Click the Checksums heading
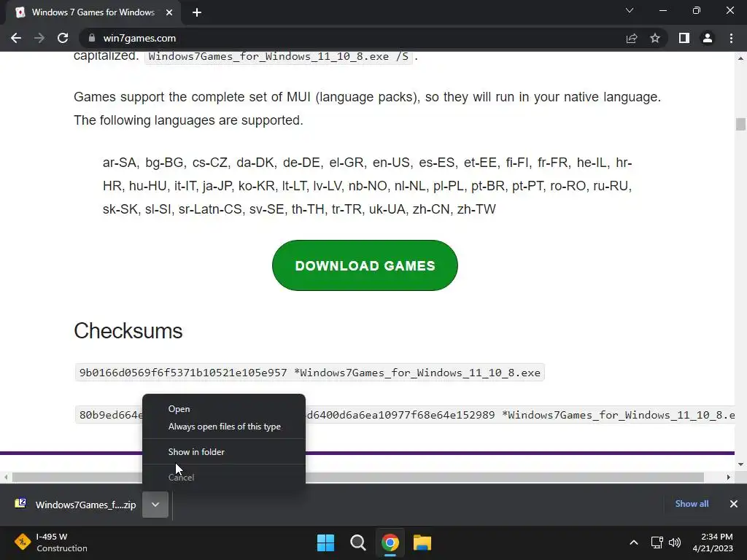The image size is (747, 560). [128, 330]
